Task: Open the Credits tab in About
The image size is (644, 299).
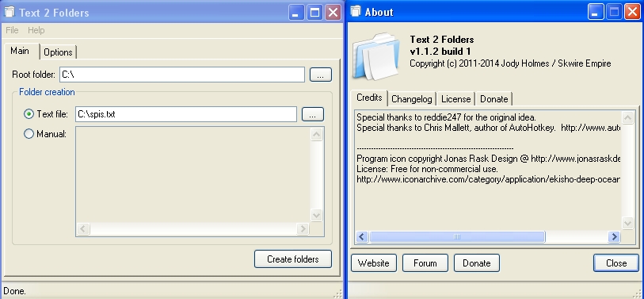Action: coord(369,98)
